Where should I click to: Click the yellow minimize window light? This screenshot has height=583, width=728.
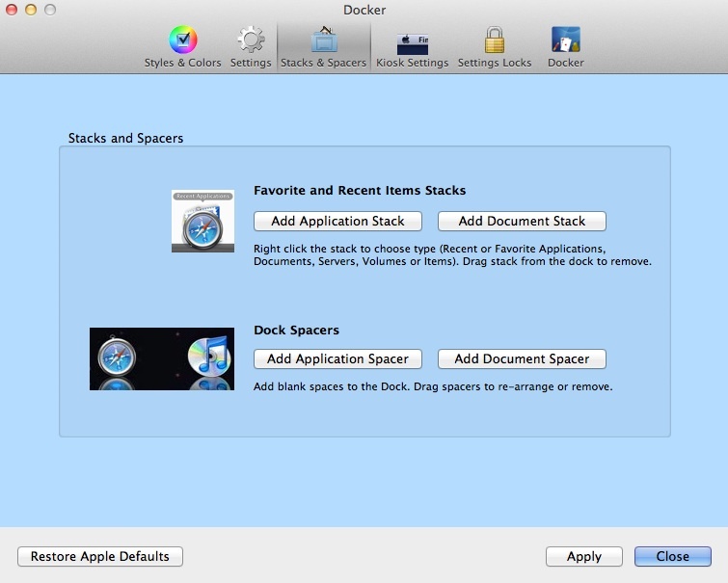(x=31, y=10)
